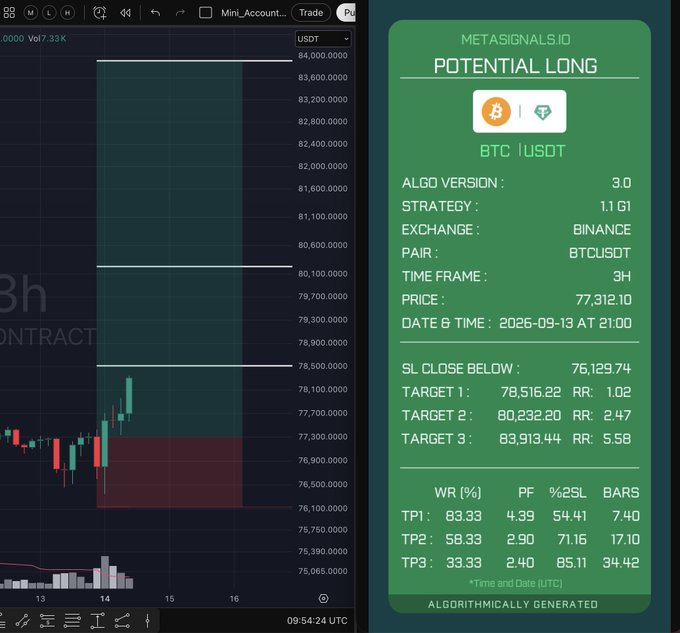This screenshot has width=680, height=633.
Task: Click date value 2026-09-13 AT 21:00
Action: [x=565, y=323]
